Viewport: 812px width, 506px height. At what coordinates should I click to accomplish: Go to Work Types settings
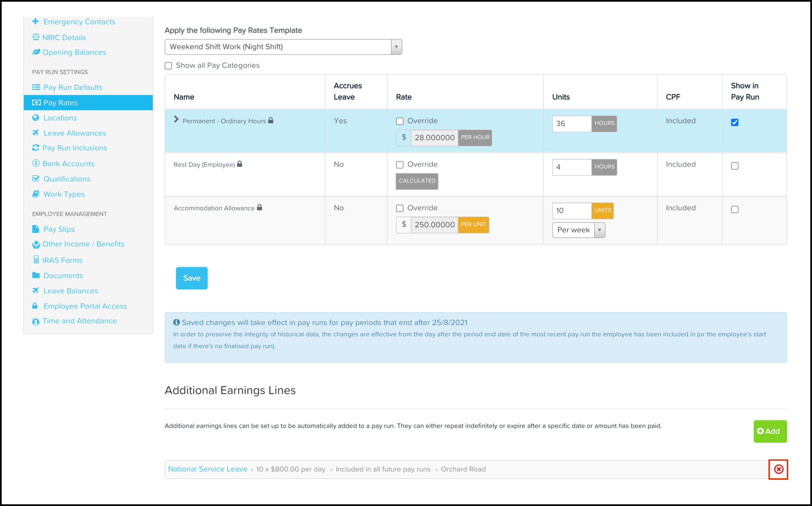64,194
